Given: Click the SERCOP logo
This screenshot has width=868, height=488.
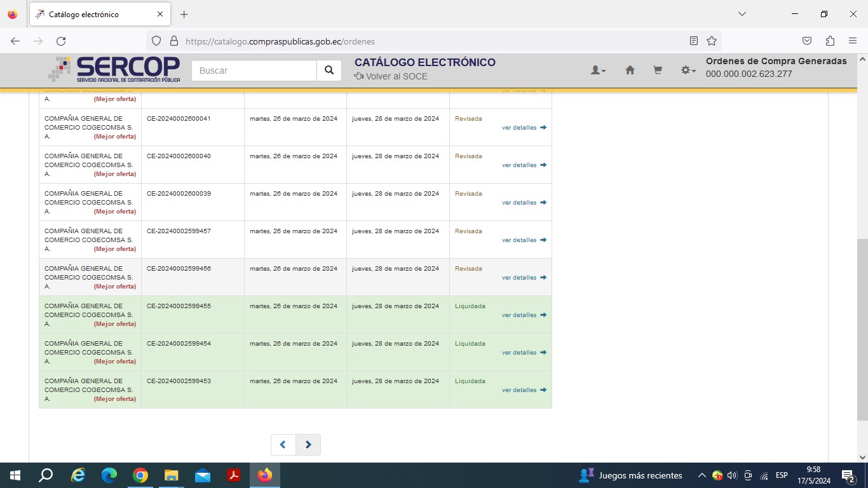Looking at the screenshot, I should [114, 69].
